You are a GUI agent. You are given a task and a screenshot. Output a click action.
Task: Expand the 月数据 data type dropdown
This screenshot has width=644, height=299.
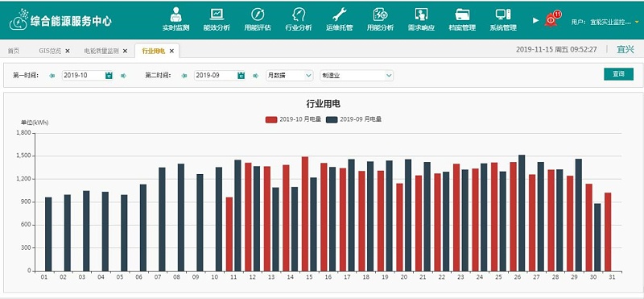(x=289, y=75)
